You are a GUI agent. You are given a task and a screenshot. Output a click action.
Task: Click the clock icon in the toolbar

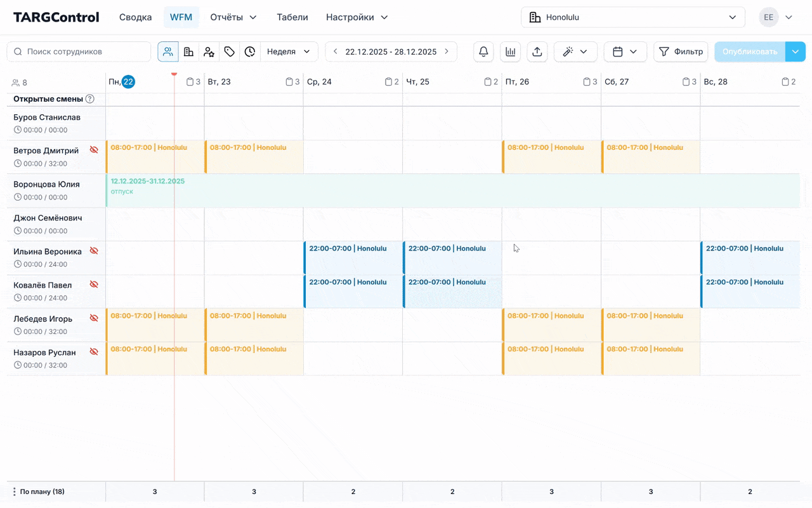pos(250,51)
